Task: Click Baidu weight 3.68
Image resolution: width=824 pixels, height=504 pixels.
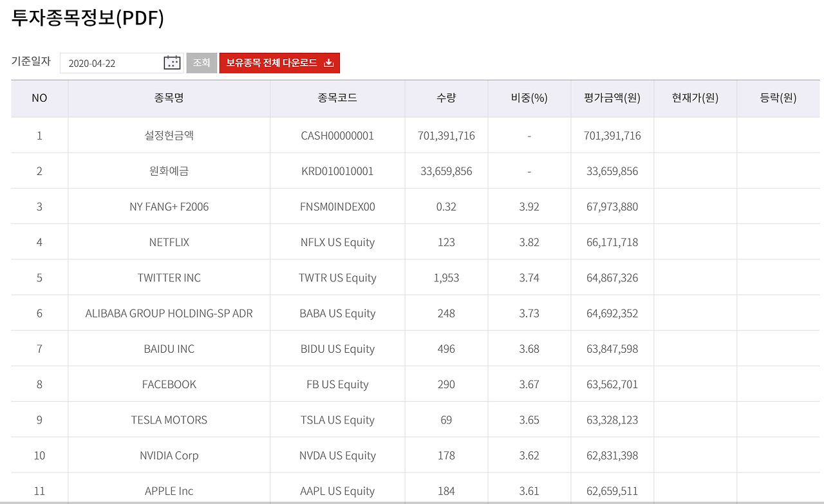Action: [x=529, y=349]
